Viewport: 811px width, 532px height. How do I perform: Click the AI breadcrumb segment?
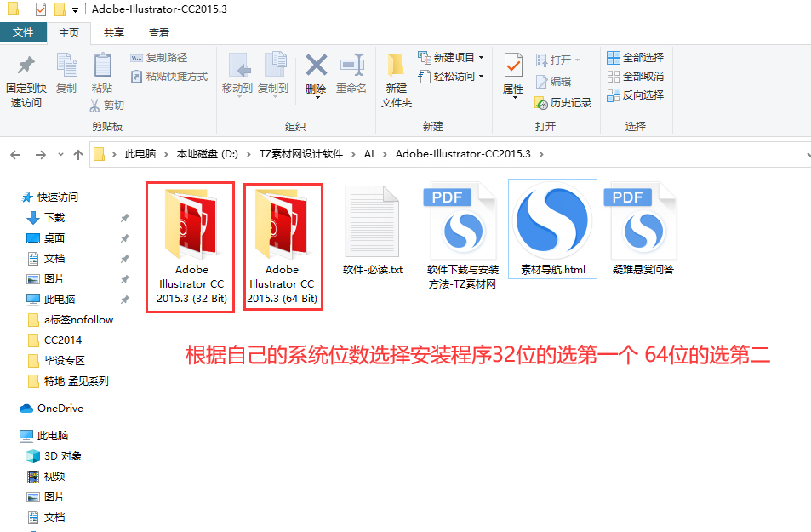(x=368, y=154)
